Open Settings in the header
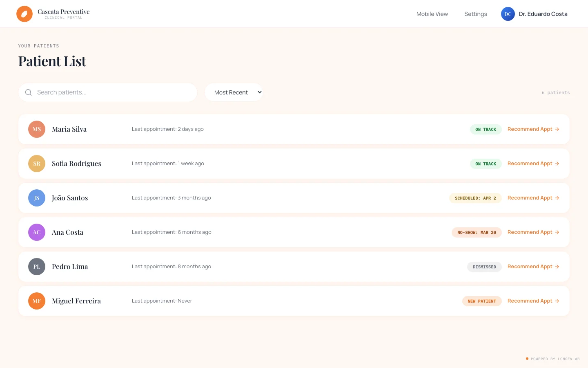588x368 pixels. click(x=476, y=14)
